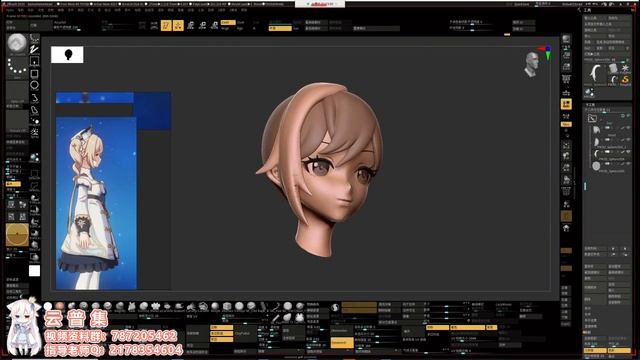
Task: Select the skin-toned sphere material on bottom shelf
Action: [60, 306]
